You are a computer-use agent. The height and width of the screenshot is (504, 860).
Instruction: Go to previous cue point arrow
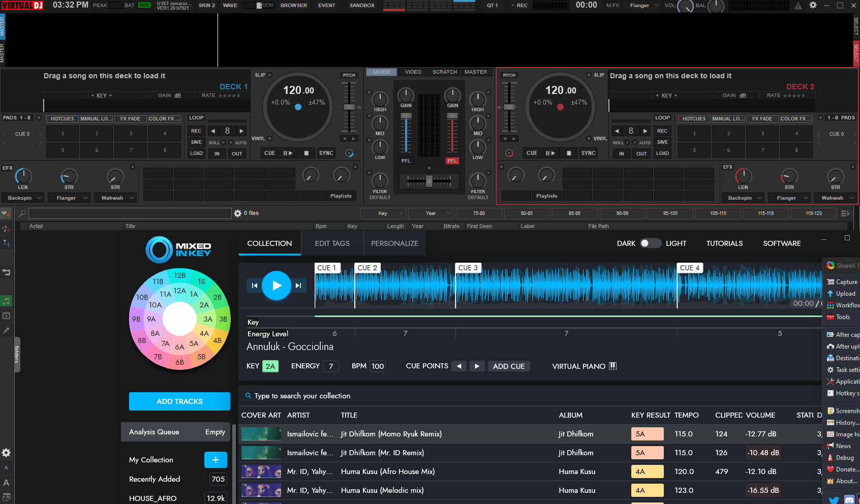(459, 366)
